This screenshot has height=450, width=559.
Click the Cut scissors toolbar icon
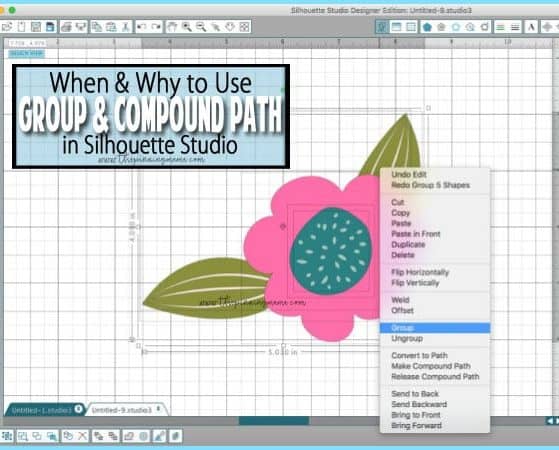[125, 27]
